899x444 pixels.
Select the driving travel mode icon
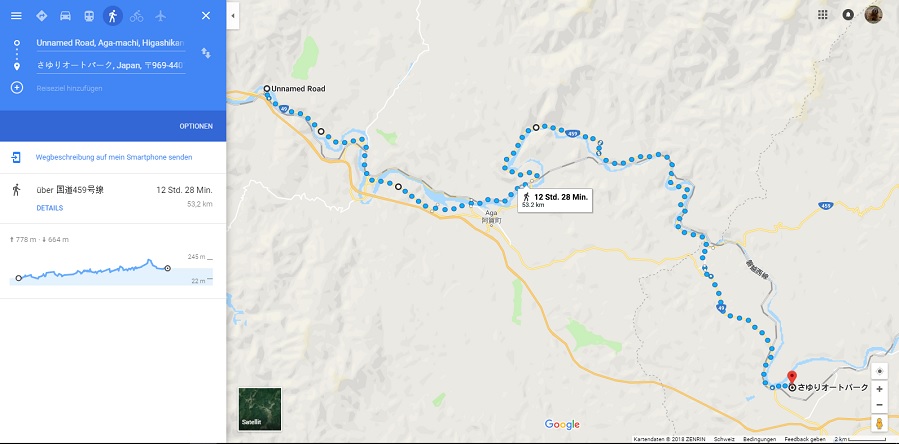point(65,15)
